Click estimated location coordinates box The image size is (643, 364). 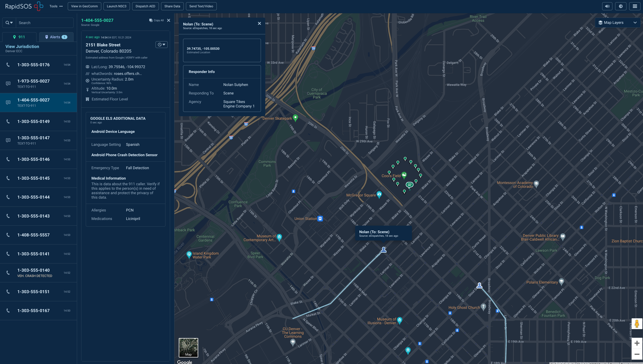click(x=222, y=50)
